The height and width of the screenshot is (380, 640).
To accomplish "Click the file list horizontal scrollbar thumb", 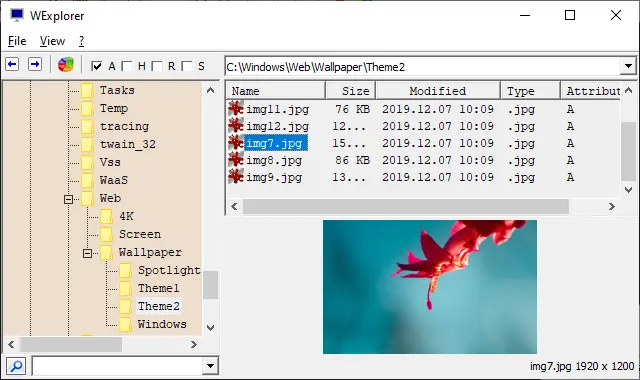I will point(406,207).
